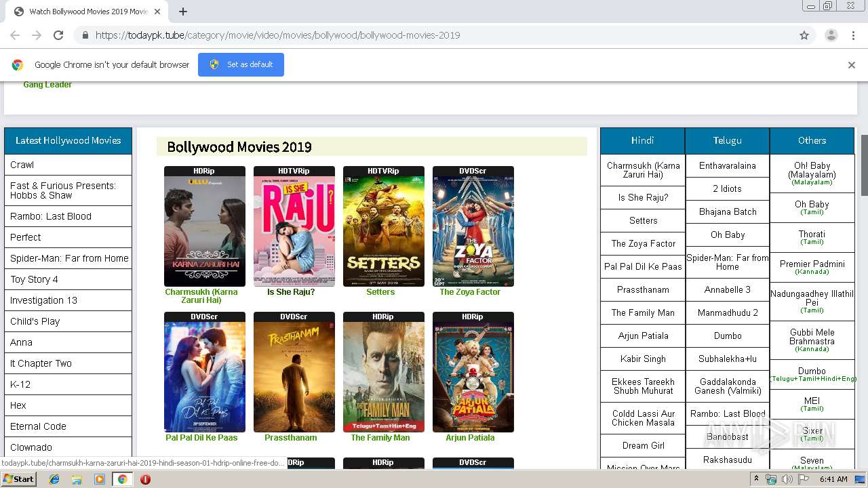Click the Action Center flag icon
868x488 pixels.
[802, 479]
